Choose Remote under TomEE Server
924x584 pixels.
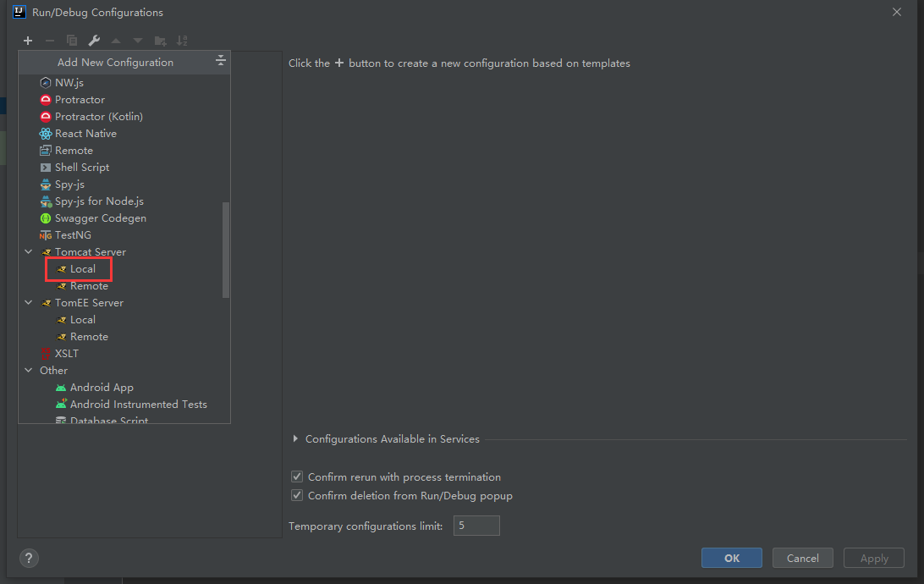tap(89, 337)
